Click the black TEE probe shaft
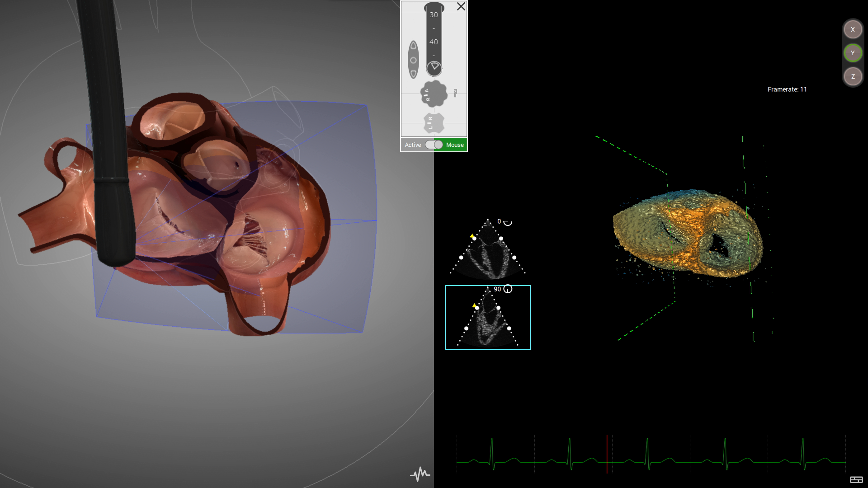 pos(108,136)
